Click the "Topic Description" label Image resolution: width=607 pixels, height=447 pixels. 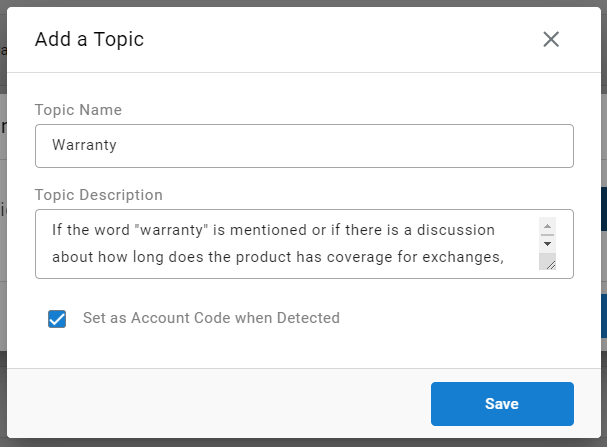[x=99, y=195]
